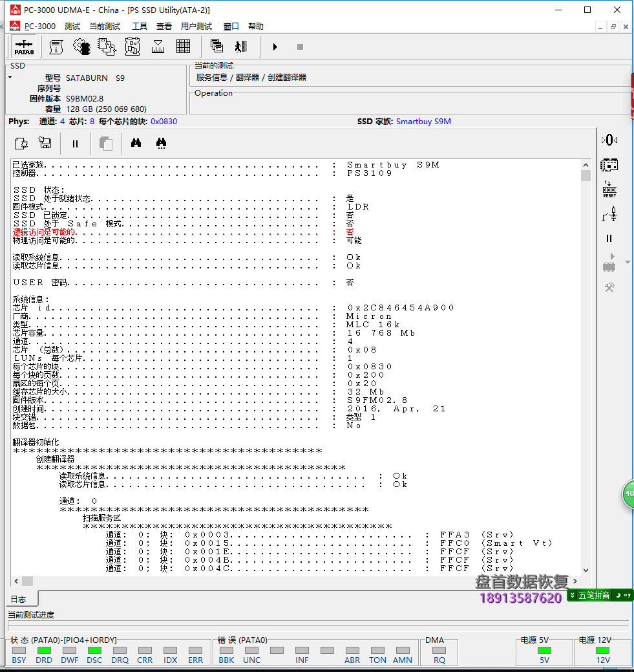Open the circuit board icon in main toolbar
The height and width of the screenshot is (672, 634).
(132, 47)
